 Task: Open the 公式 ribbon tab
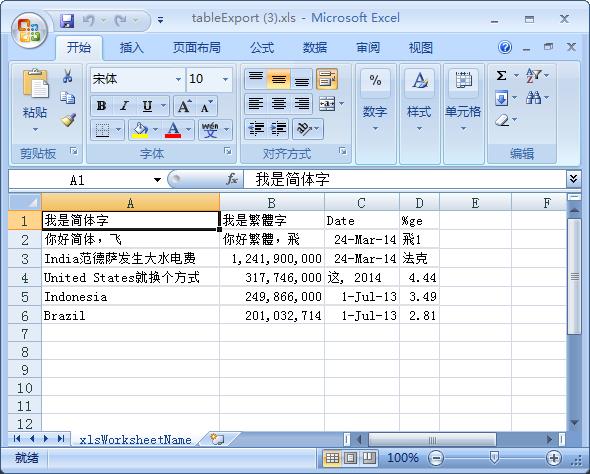(262, 48)
